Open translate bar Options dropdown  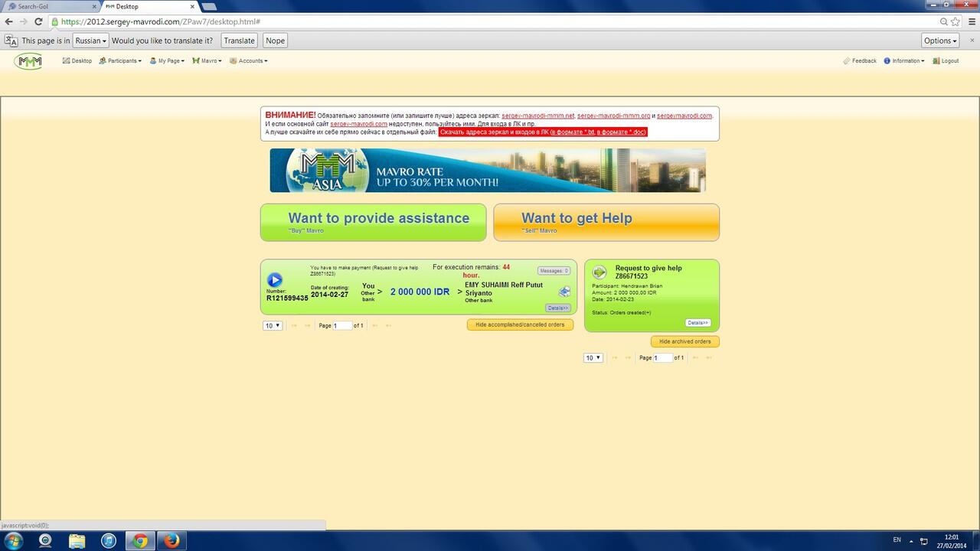tap(940, 41)
